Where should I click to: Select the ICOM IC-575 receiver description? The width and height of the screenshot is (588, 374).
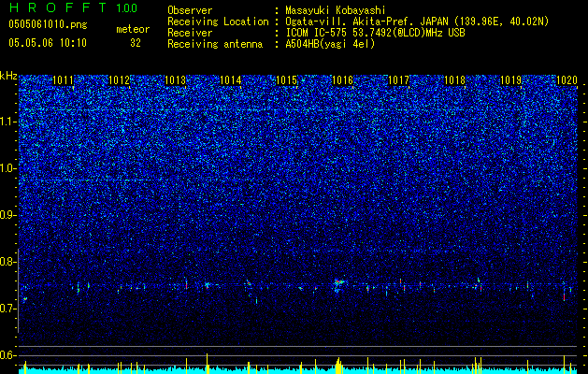375,33
